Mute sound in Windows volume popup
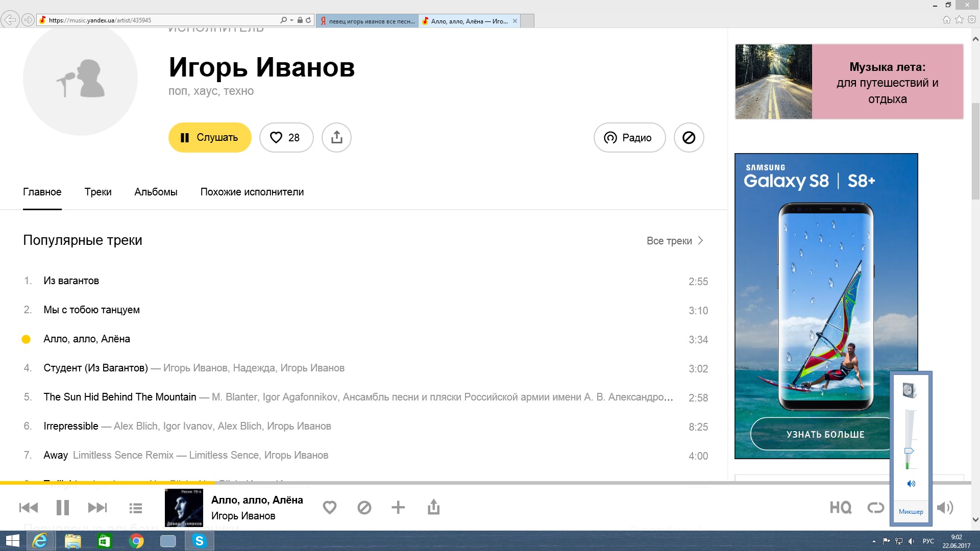 coord(911,484)
